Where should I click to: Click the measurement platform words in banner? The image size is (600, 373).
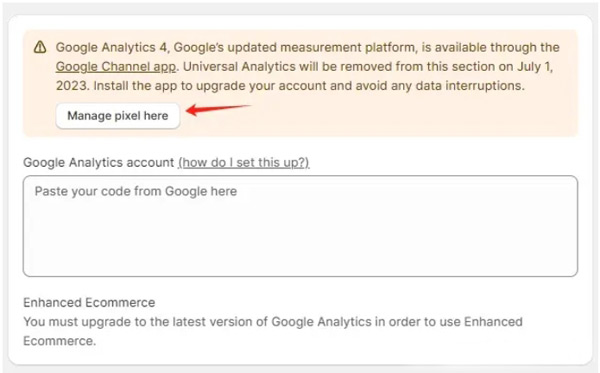348,47
